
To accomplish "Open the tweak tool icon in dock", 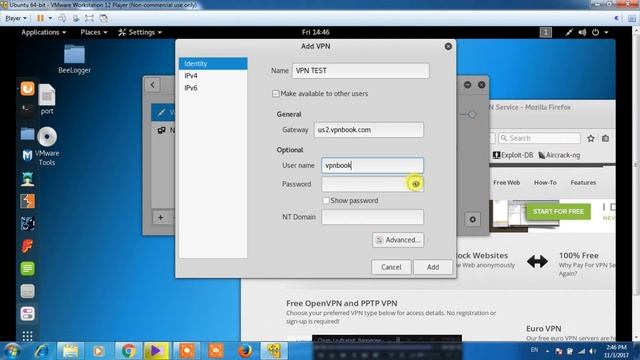I will [x=27, y=313].
